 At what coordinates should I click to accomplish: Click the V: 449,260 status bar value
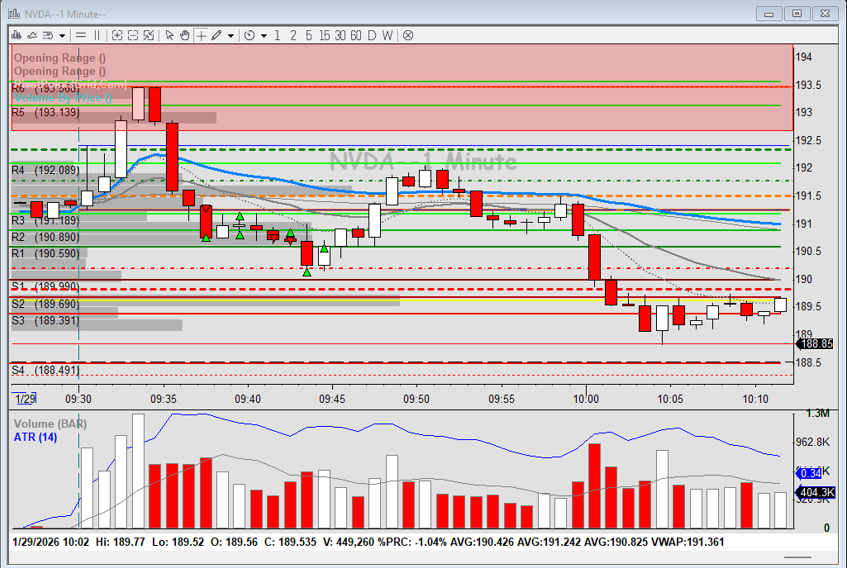tap(348, 542)
